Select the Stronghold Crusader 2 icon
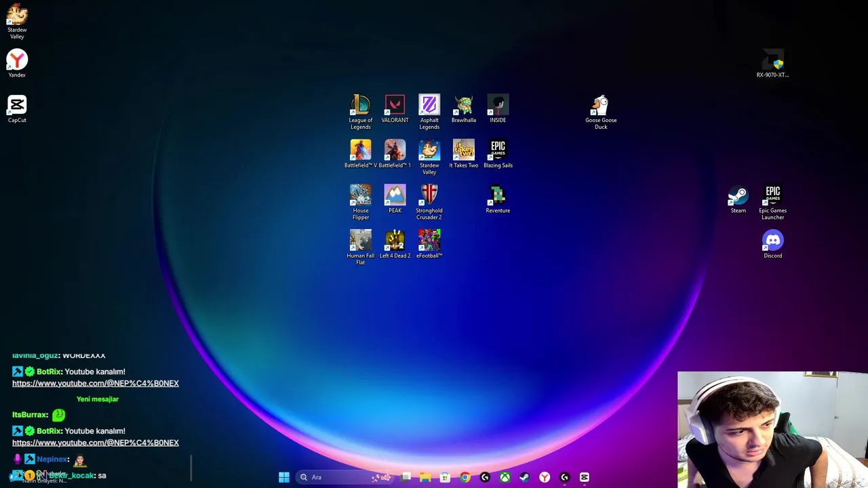Viewport: 868px width, 488px height. [x=429, y=202]
